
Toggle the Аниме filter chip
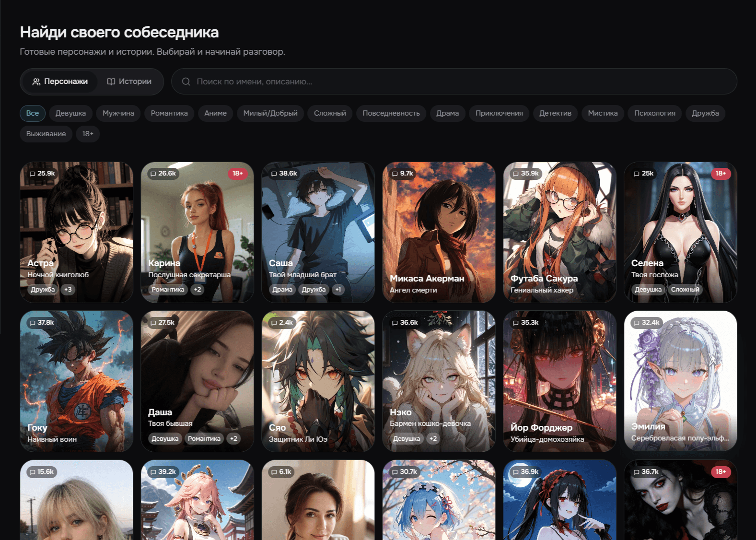pyautogui.click(x=216, y=113)
